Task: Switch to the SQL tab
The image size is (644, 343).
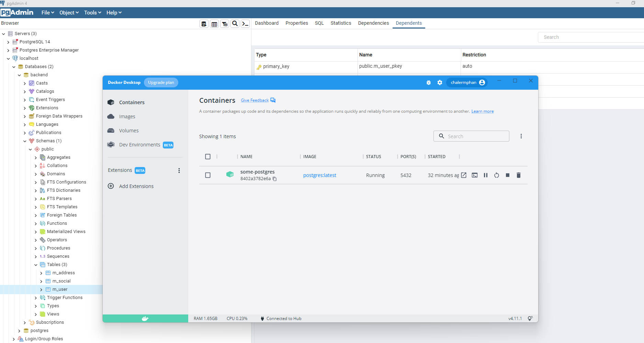Action: click(319, 23)
